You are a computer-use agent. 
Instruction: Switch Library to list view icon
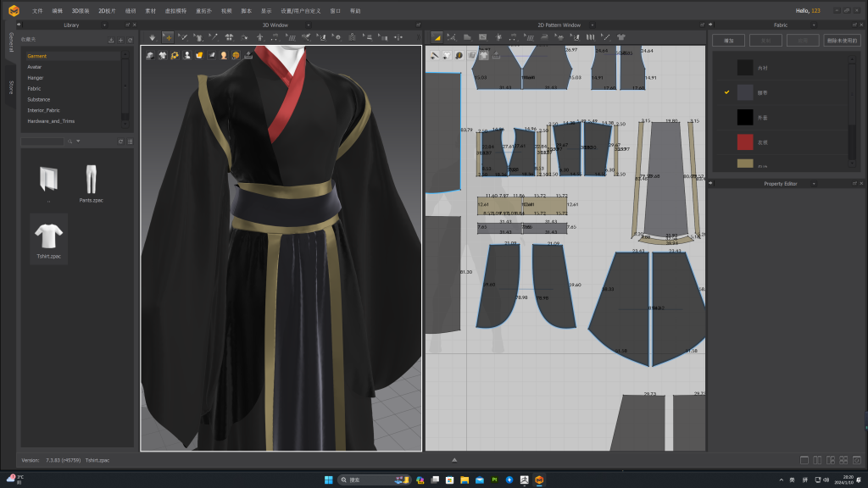click(x=130, y=141)
